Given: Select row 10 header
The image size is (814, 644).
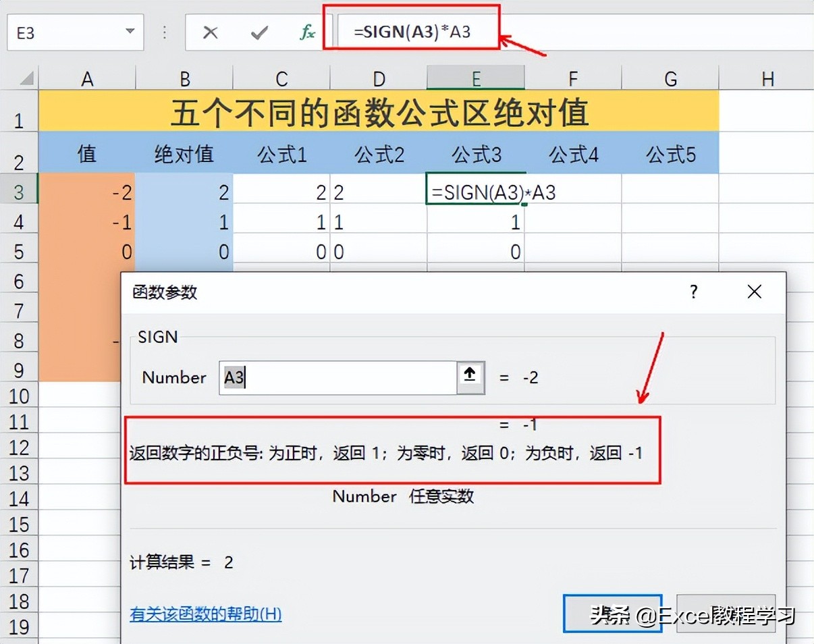Looking at the screenshot, I should tap(19, 396).
